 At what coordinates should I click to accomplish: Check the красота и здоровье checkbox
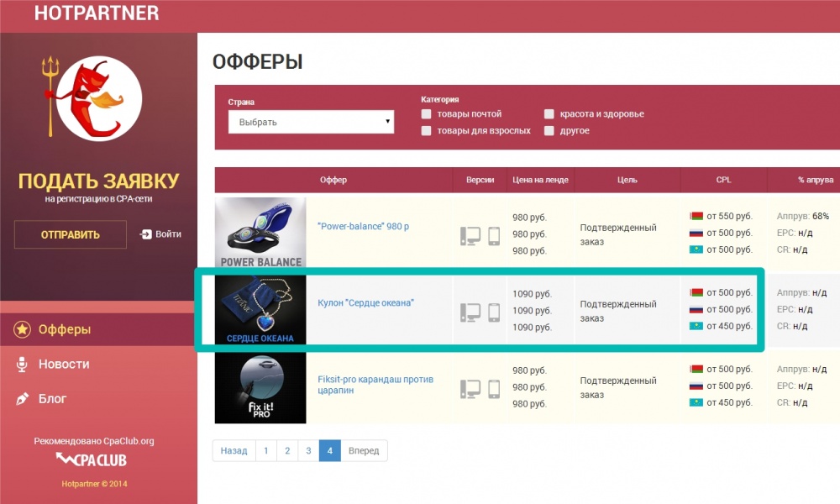(x=549, y=113)
